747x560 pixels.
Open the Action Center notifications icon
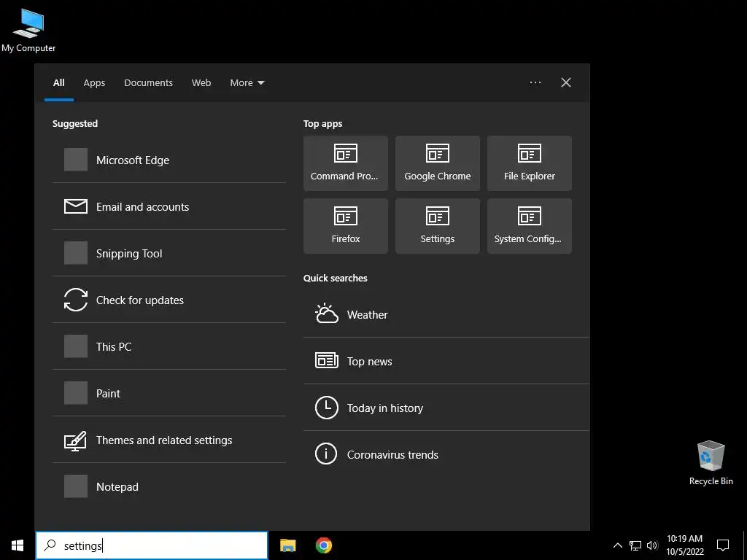(723, 545)
